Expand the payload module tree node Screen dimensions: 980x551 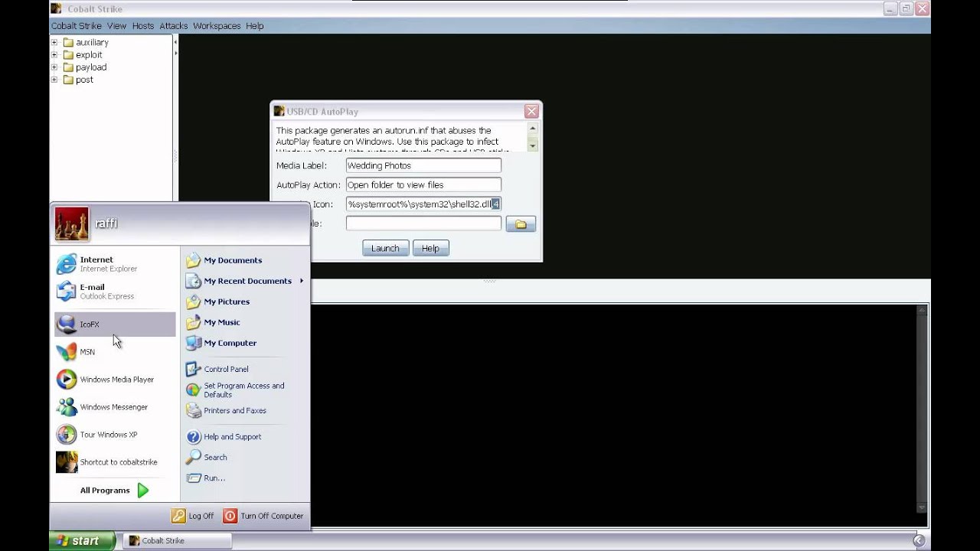click(54, 67)
